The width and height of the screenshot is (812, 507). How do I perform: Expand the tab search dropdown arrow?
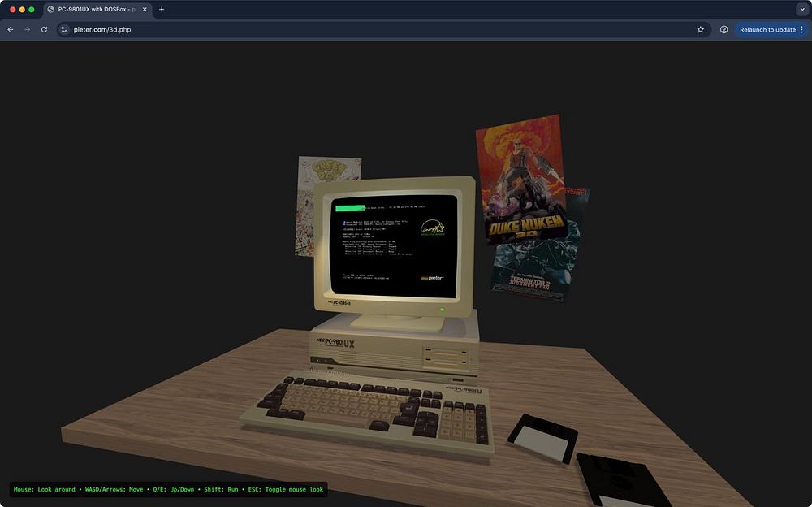tap(802, 9)
